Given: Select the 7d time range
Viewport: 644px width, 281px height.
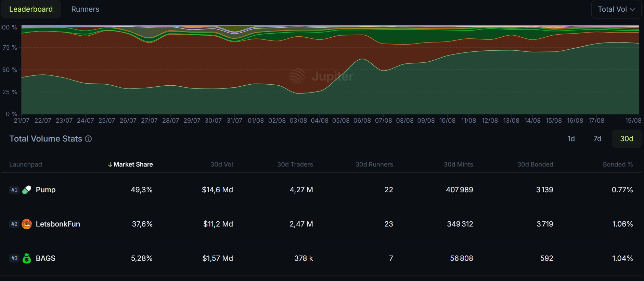Looking at the screenshot, I should point(597,139).
